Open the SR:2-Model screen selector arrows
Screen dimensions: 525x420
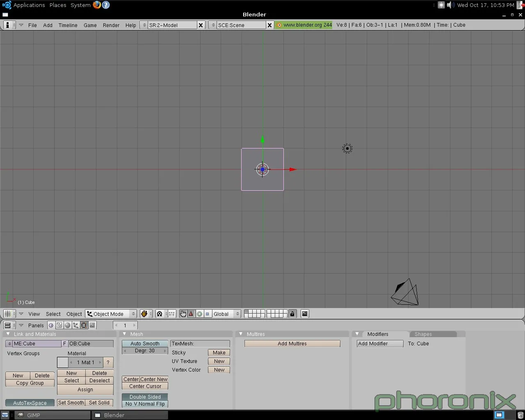[x=144, y=25]
